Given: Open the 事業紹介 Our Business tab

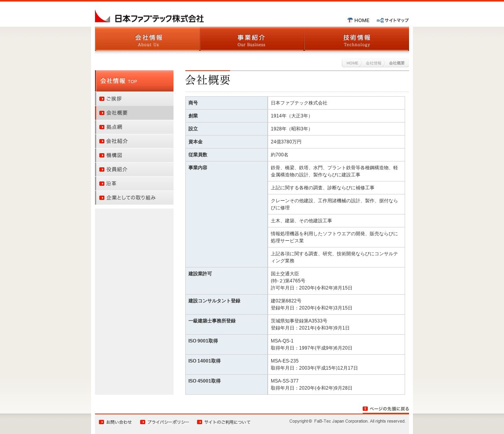Looking at the screenshot, I should 252,39.
